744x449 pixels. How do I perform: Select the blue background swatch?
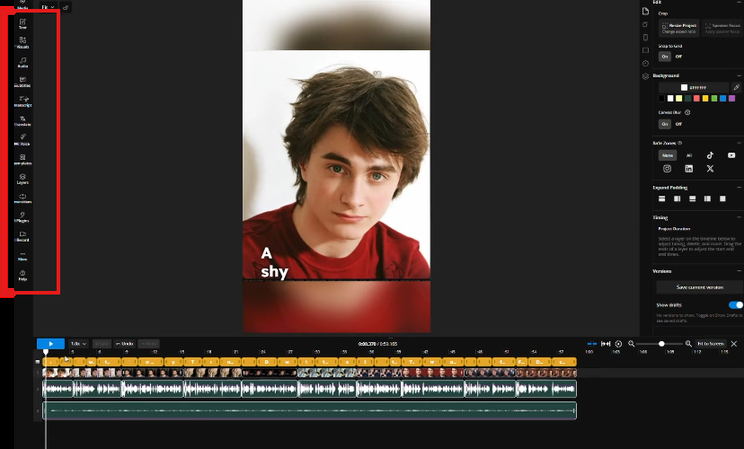coord(723,99)
